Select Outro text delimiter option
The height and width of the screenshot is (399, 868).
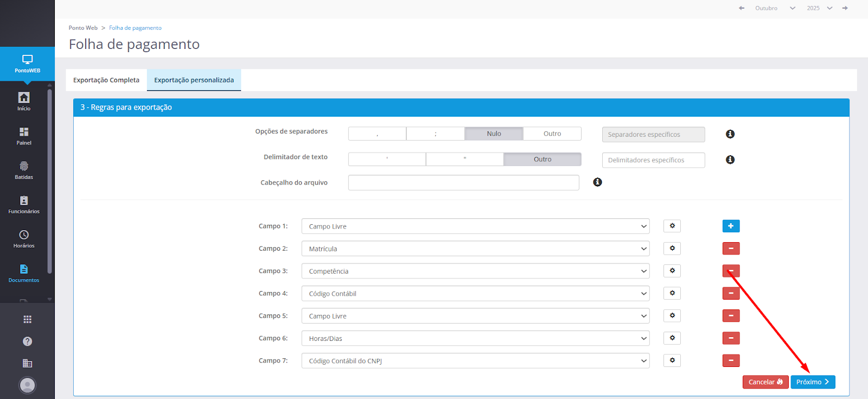[542, 159]
